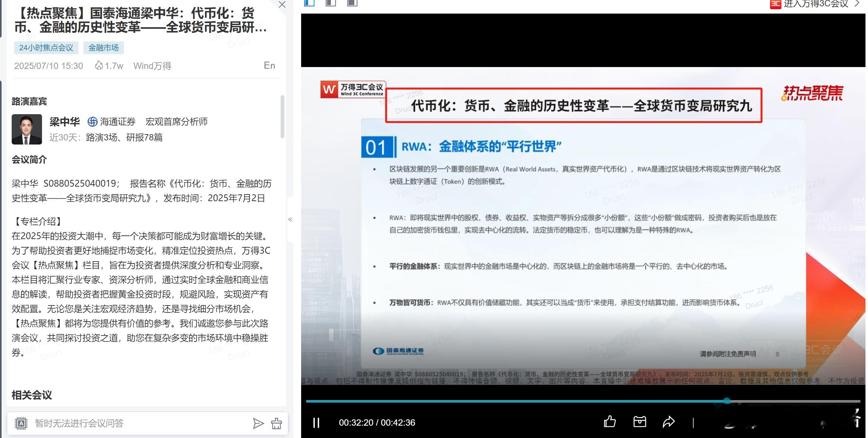Viewport: 868px width, 438px height.
Task: Like the video with thumbs-up icon
Action: [x=610, y=422]
